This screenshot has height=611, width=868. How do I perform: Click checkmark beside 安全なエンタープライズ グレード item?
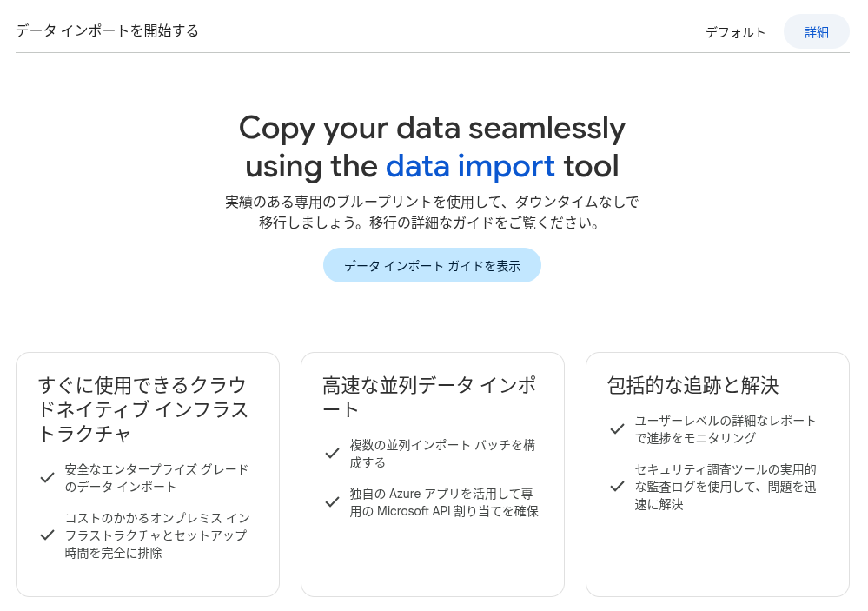point(48,478)
